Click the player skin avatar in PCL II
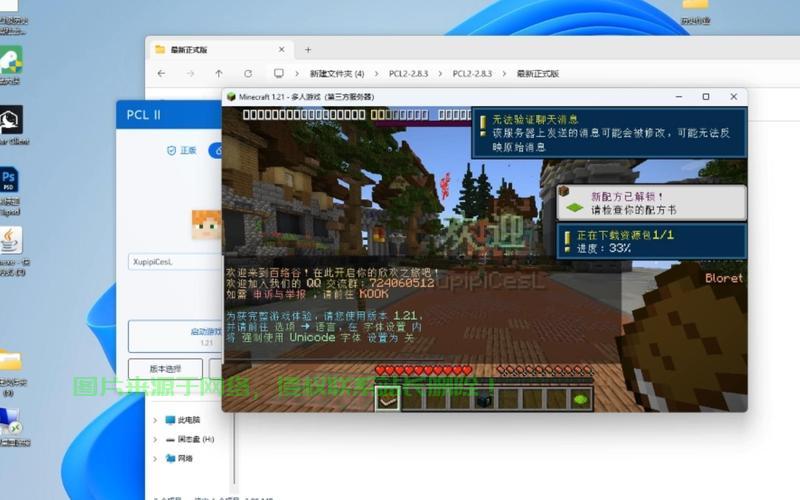The image size is (800, 500). coord(207,224)
